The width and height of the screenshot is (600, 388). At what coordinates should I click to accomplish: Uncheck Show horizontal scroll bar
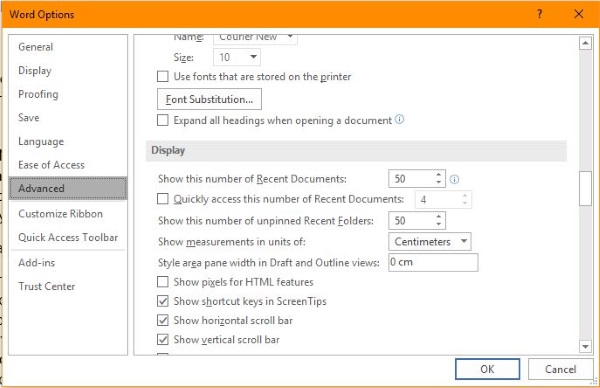(163, 320)
